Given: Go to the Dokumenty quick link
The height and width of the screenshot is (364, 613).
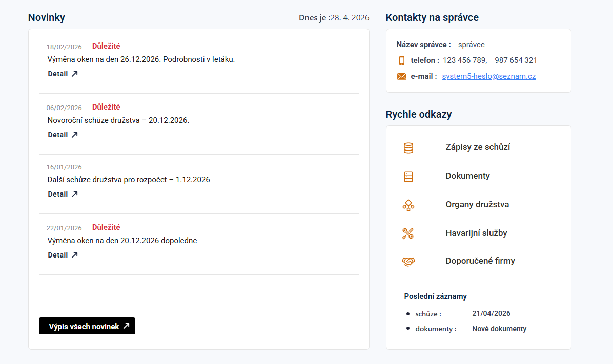Looking at the screenshot, I should click(x=467, y=176).
